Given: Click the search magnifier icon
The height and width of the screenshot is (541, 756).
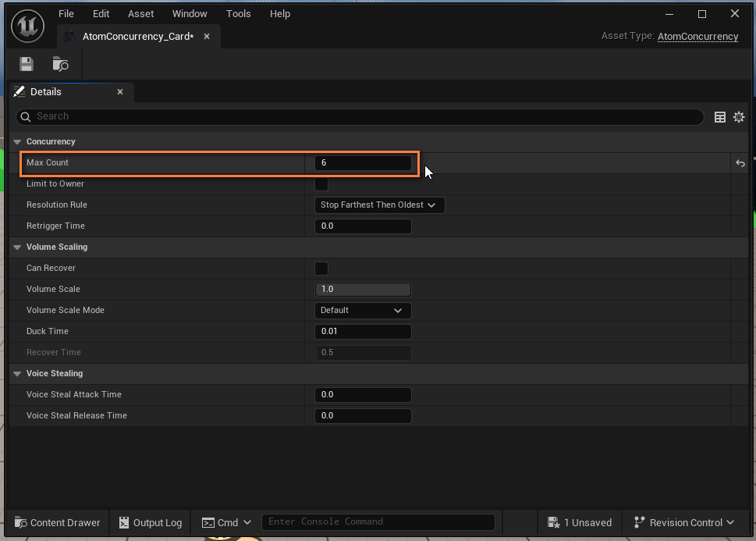Looking at the screenshot, I should tap(26, 117).
